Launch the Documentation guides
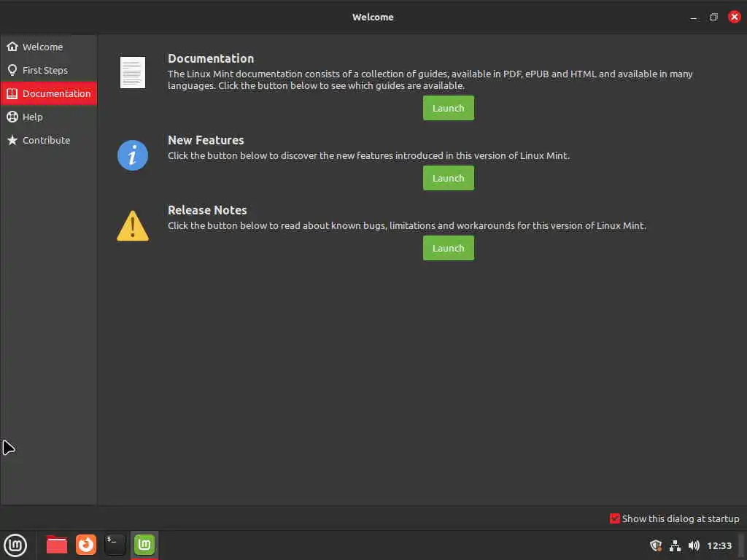The width and height of the screenshot is (747, 560). 449,108
